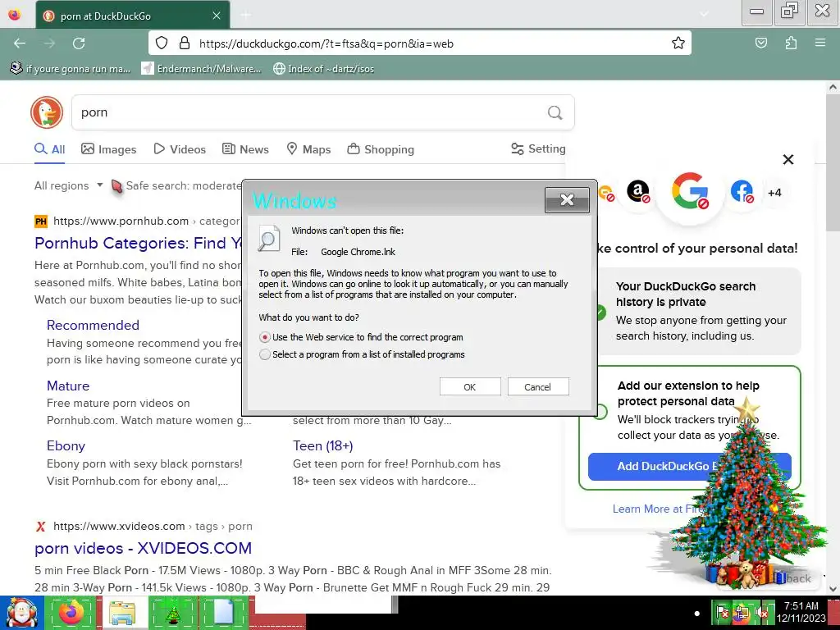Expand the All regions dropdown

click(69, 185)
